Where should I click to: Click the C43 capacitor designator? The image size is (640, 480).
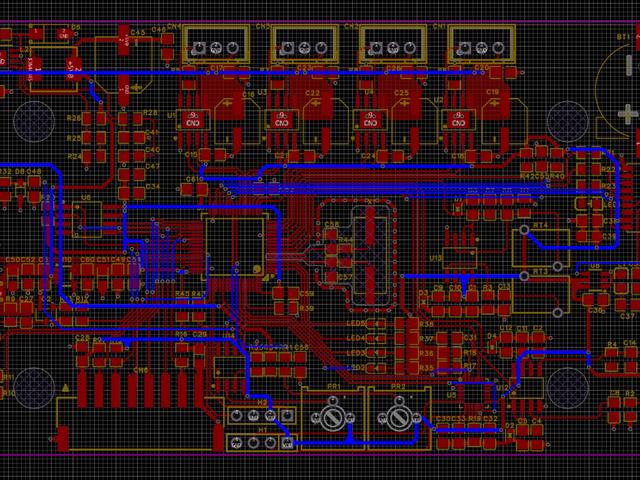pos(138,33)
